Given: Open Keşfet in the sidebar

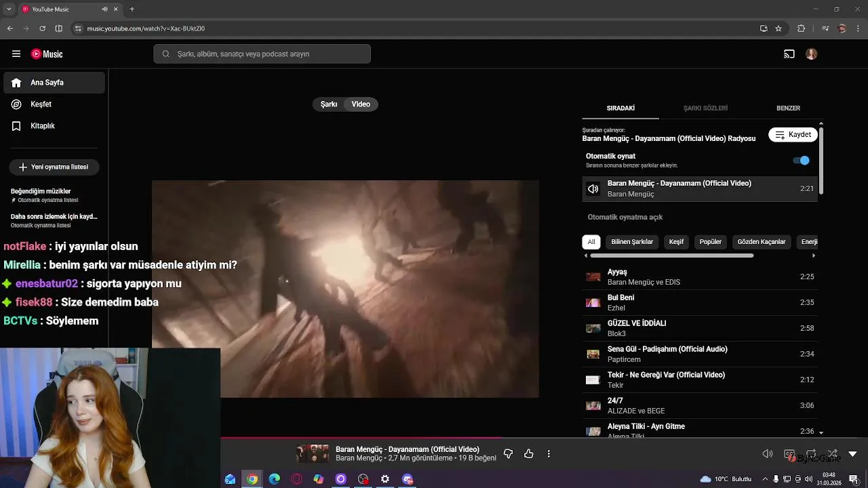Looking at the screenshot, I should point(54,104).
